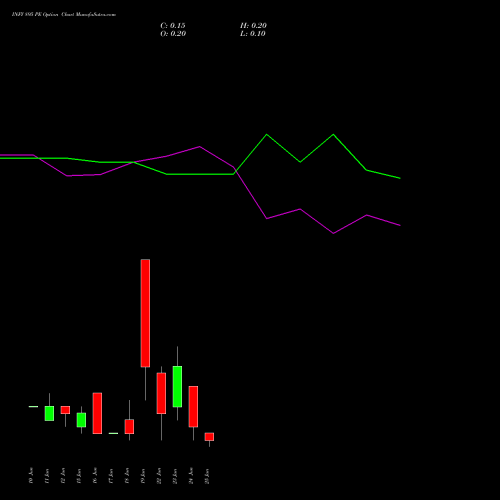This screenshot has width=500, height=500.
Task: Click the small red candle for 12 Jan
Action: click(x=65, y=410)
